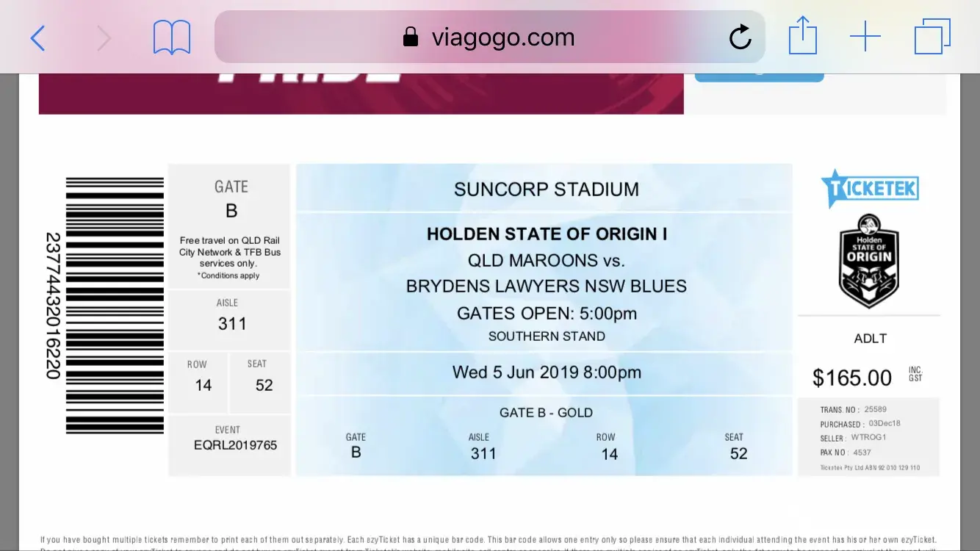Click the Ticketek star logo

tap(869, 188)
